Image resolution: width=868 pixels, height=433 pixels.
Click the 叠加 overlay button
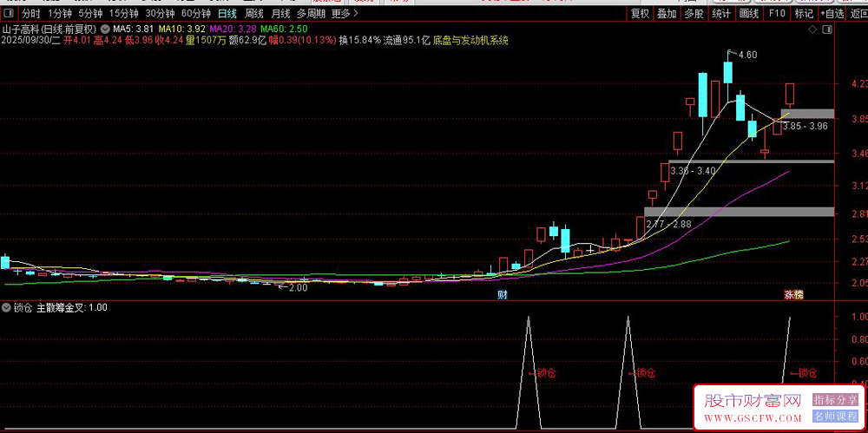click(x=667, y=13)
